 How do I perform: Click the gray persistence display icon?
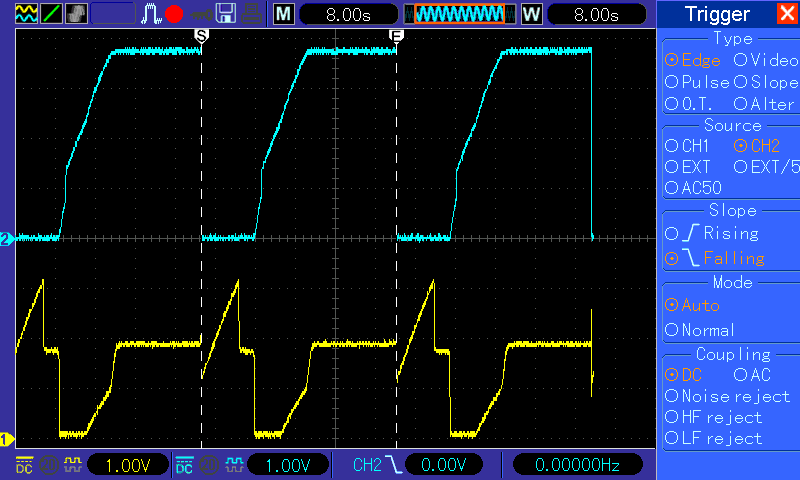pos(77,14)
